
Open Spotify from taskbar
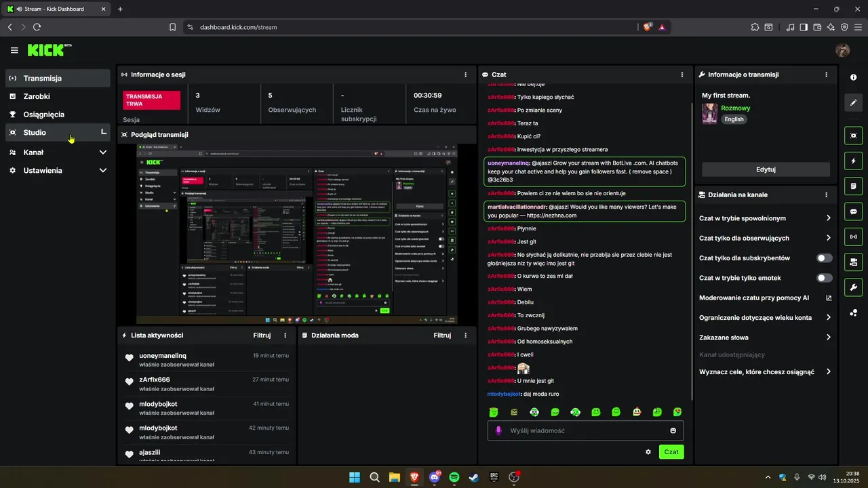tap(454, 477)
